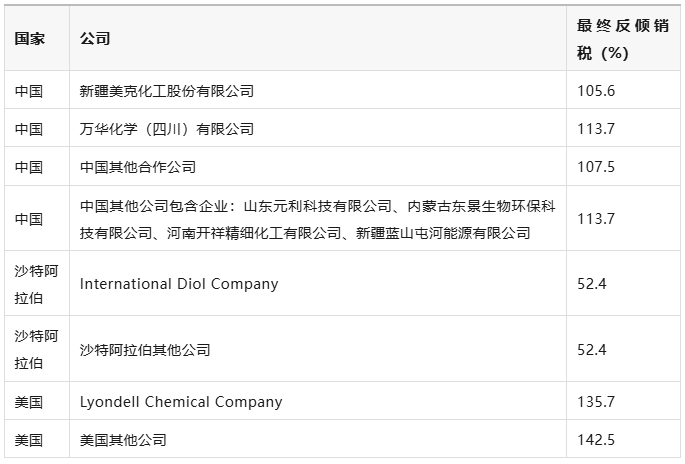This screenshot has height=464, width=685.
Task: Select the 中国其他合作公司 cell
Action: tap(318, 166)
